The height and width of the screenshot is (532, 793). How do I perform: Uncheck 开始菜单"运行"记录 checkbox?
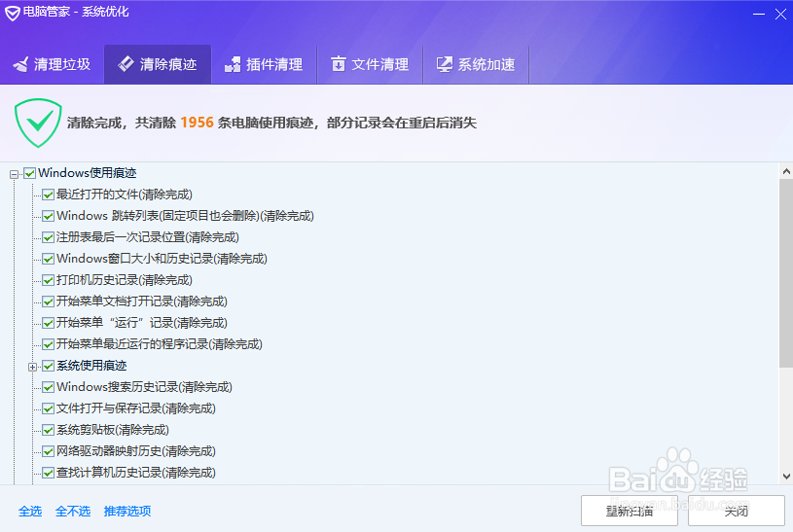click(48, 323)
